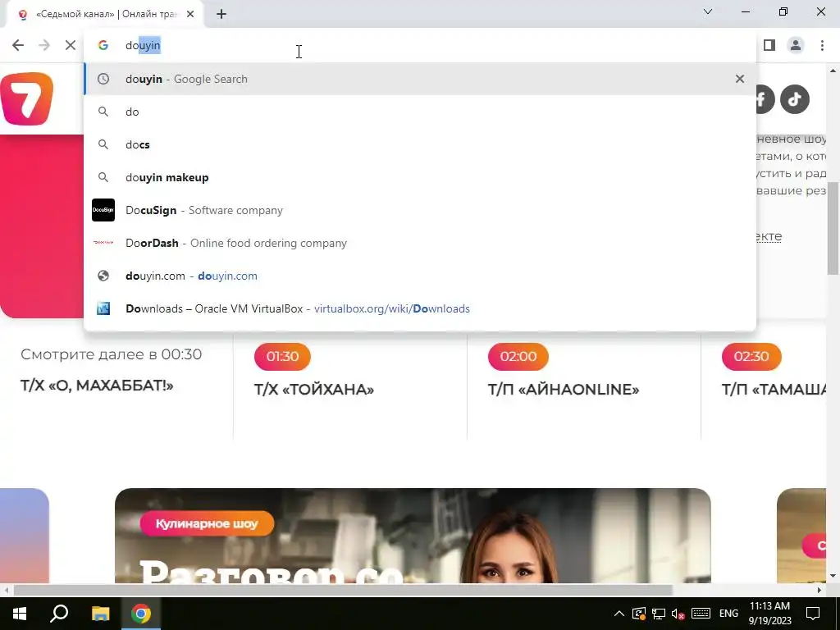This screenshot has height=630, width=840.
Task: Open the touch keyboard tray icon
Action: (701, 614)
